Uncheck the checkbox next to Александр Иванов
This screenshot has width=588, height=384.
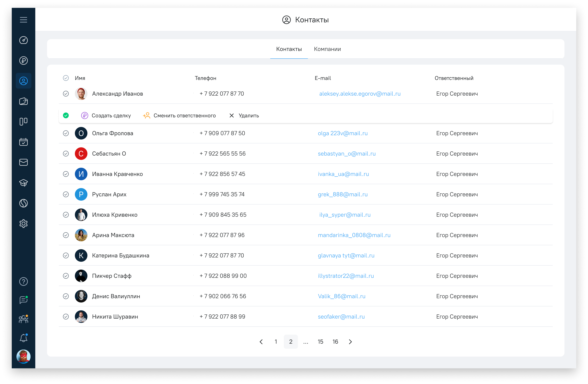(x=66, y=94)
